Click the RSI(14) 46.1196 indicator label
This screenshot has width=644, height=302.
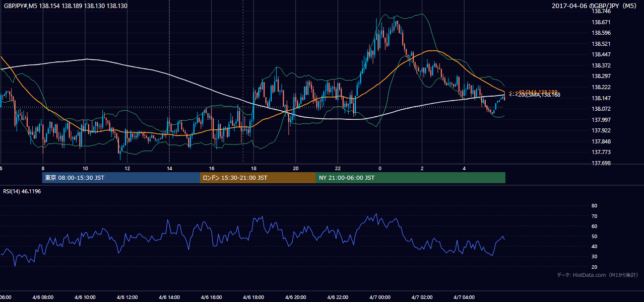click(x=22, y=191)
